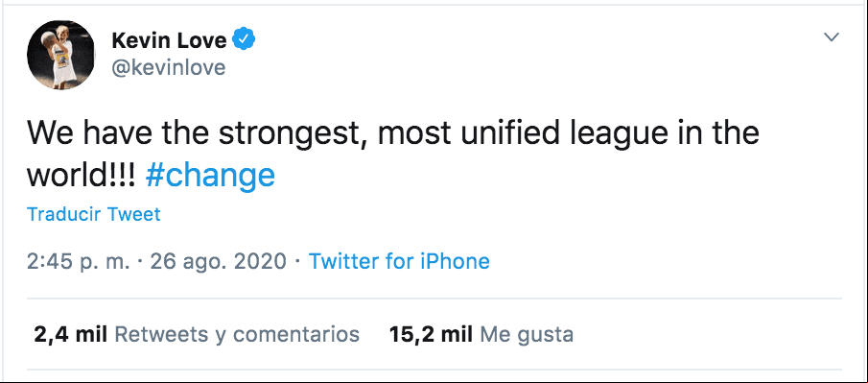Click Traducir Tweet to translate

pyautogui.click(x=94, y=214)
